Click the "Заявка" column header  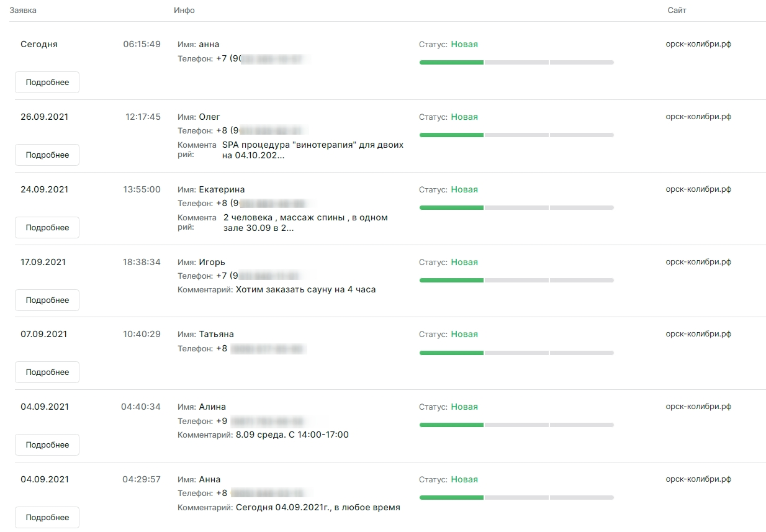click(x=22, y=11)
